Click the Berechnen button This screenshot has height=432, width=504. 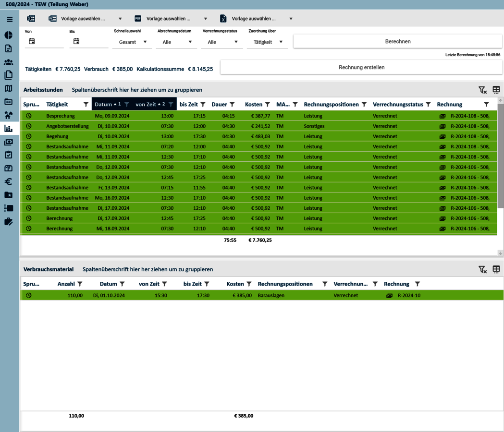(x=397, y=41)
